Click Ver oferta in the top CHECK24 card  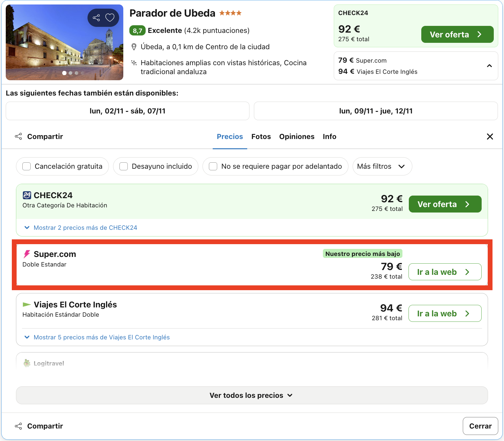click(x=457, y=34)
